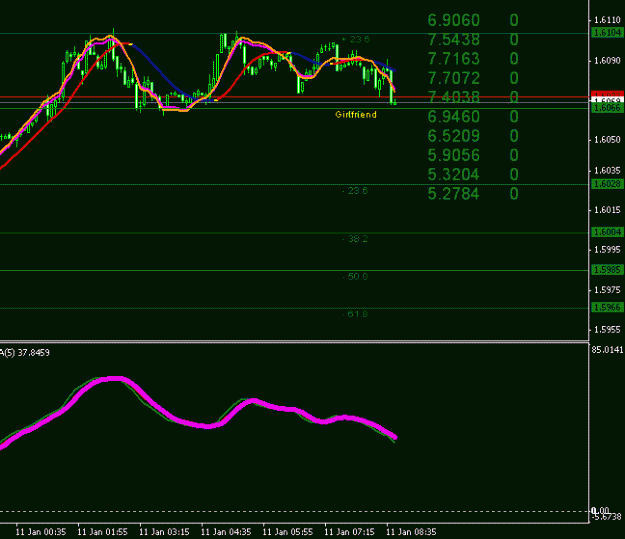
Task: Click the 1.6090 price scale value
Action: (x=607, y=61)
